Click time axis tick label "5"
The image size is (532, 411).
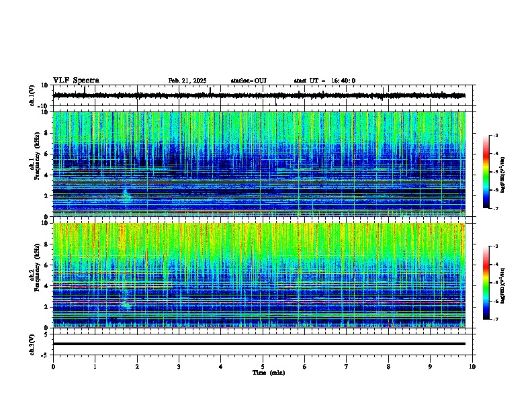[x=263, y=367]
